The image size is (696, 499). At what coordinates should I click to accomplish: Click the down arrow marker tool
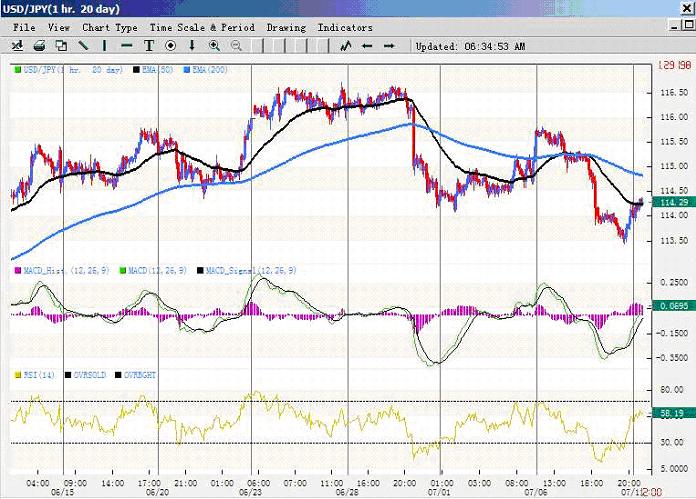(x=192, y=46)
